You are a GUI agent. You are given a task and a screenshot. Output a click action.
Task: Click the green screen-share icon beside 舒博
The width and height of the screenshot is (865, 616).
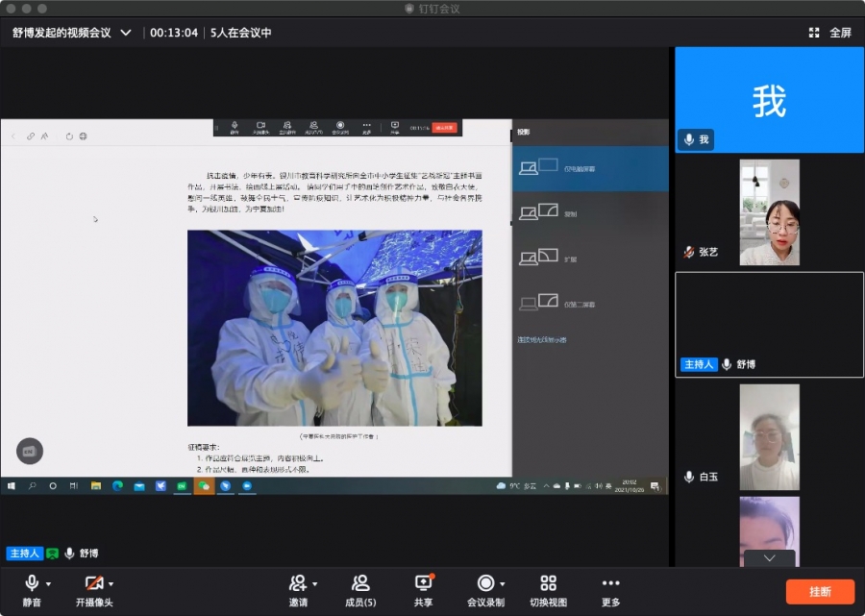tap(53, 554)
